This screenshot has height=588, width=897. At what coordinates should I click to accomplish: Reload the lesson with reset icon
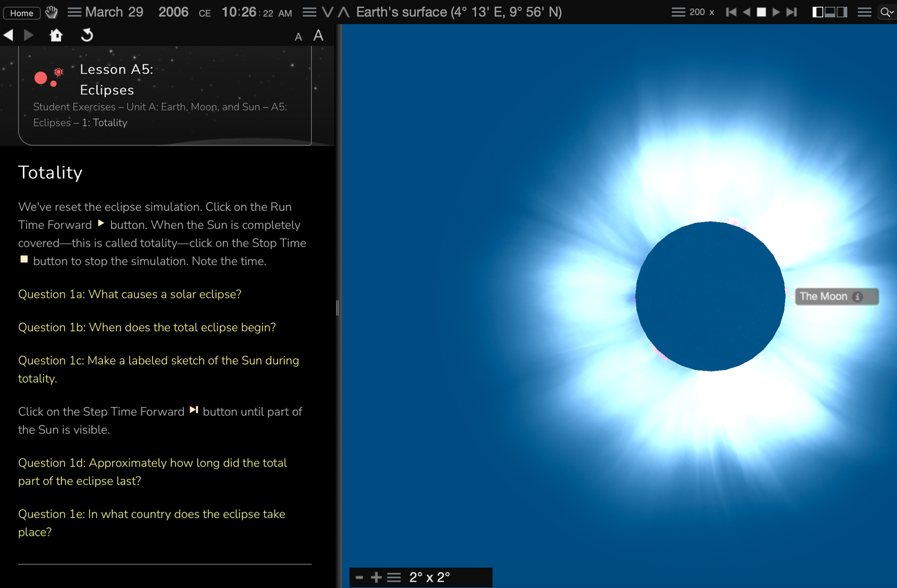click(x=87, y=35)
